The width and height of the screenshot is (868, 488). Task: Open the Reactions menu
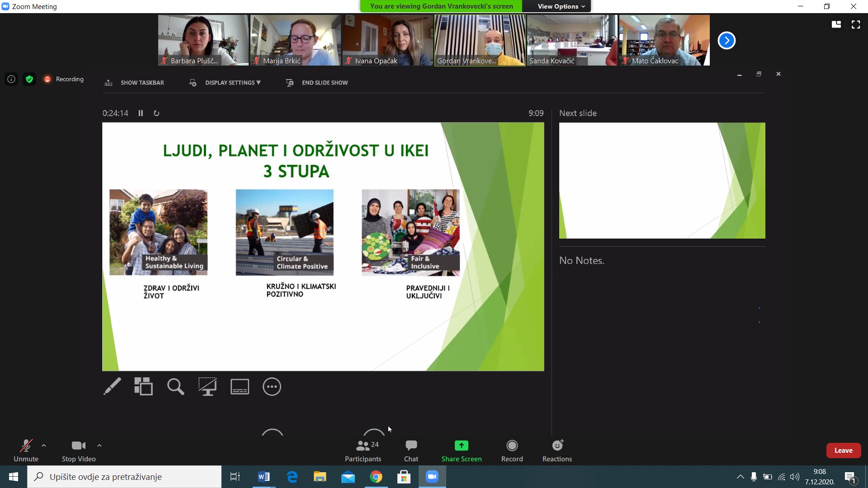pos(557,450)
